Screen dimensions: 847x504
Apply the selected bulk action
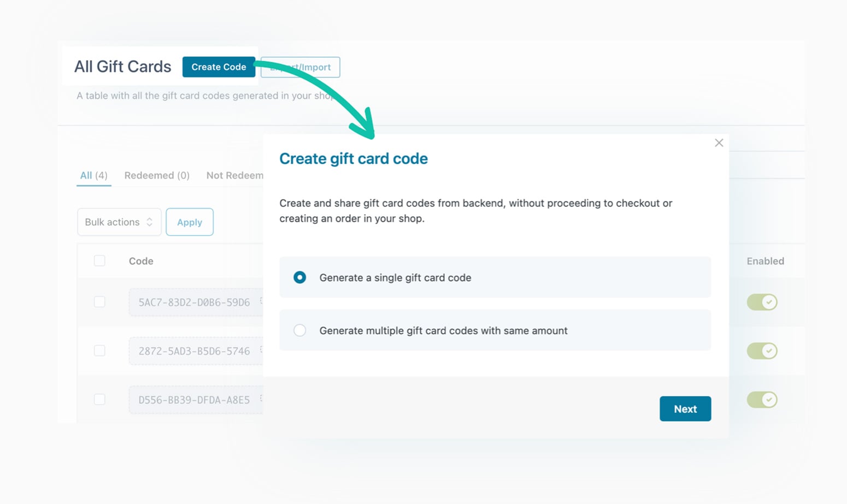[189, 222]
